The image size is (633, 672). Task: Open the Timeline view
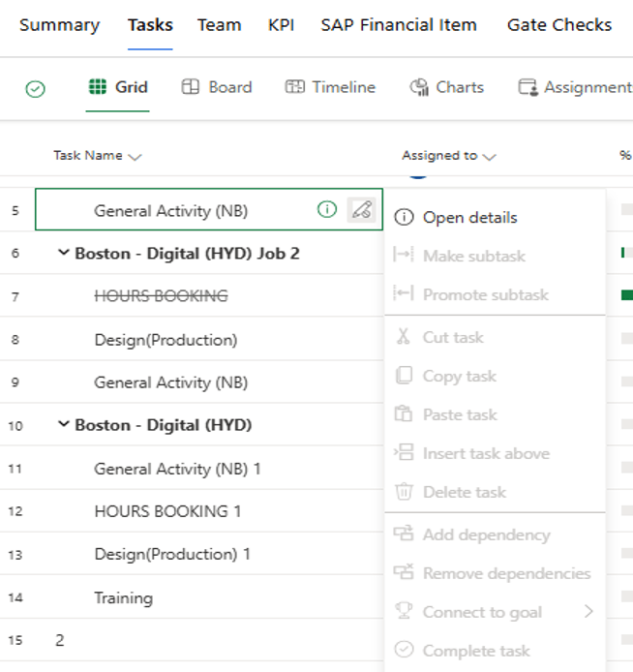point(330,87)
